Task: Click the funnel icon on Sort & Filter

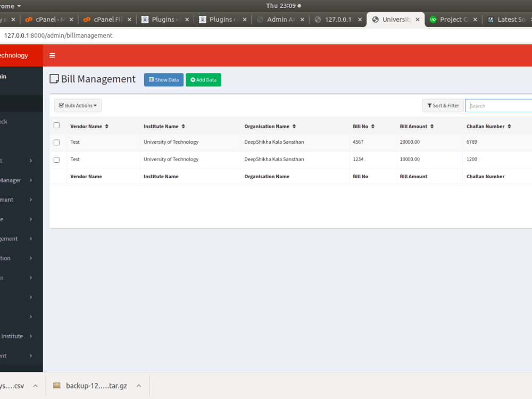Action: [x=428, y=105]
